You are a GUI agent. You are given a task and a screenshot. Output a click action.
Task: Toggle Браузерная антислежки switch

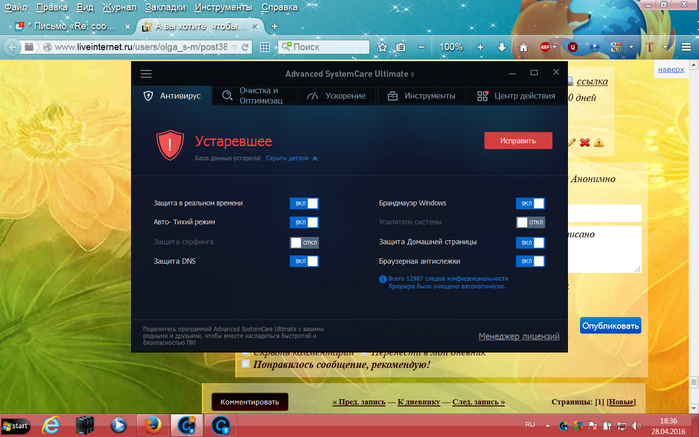click(x=530, y=261)
